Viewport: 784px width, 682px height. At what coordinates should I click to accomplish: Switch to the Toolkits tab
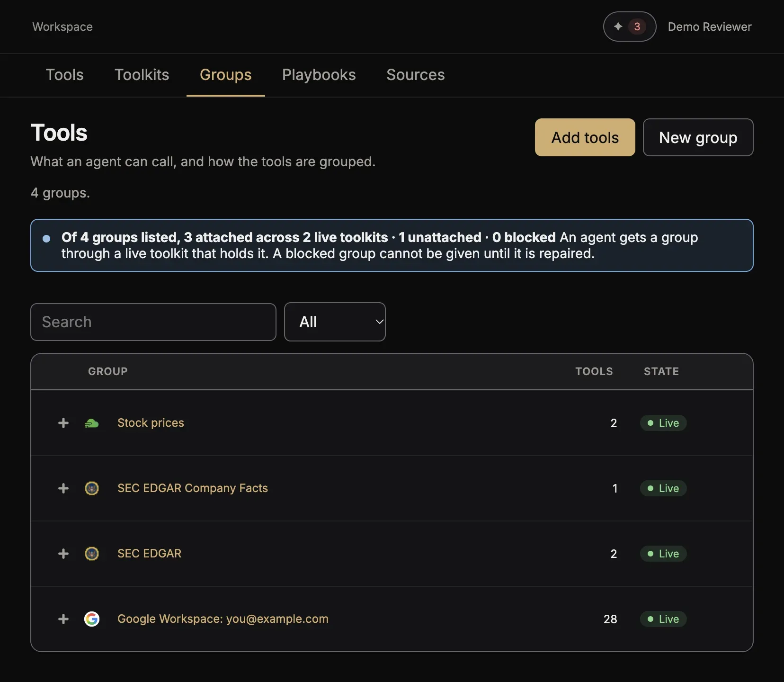click(142, 75)
